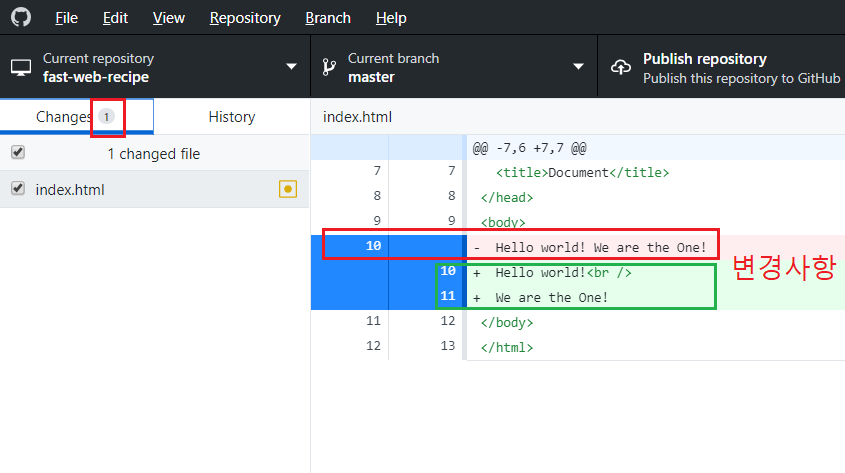
Task: Click the removed 'Hello world! We are the One!' line
Action: [x=600, y=247]
